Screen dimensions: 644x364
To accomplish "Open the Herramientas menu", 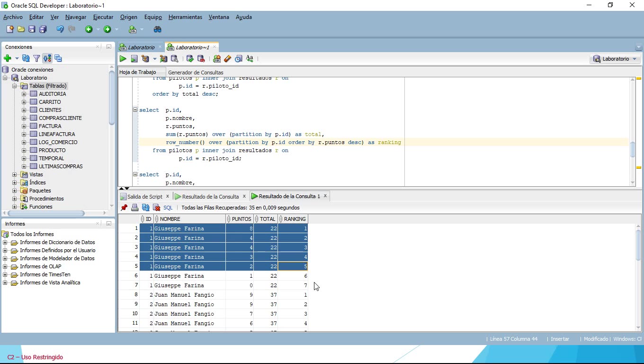I will tap(185, 17).
